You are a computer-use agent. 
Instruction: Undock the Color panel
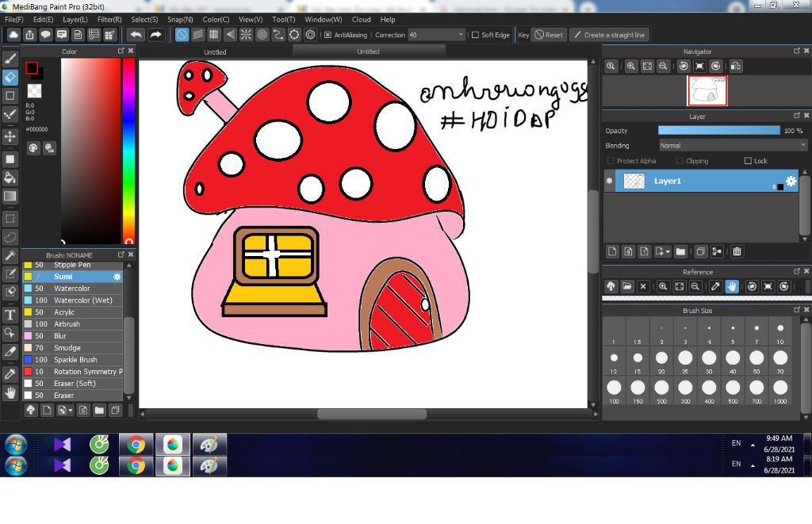[121, 51]
